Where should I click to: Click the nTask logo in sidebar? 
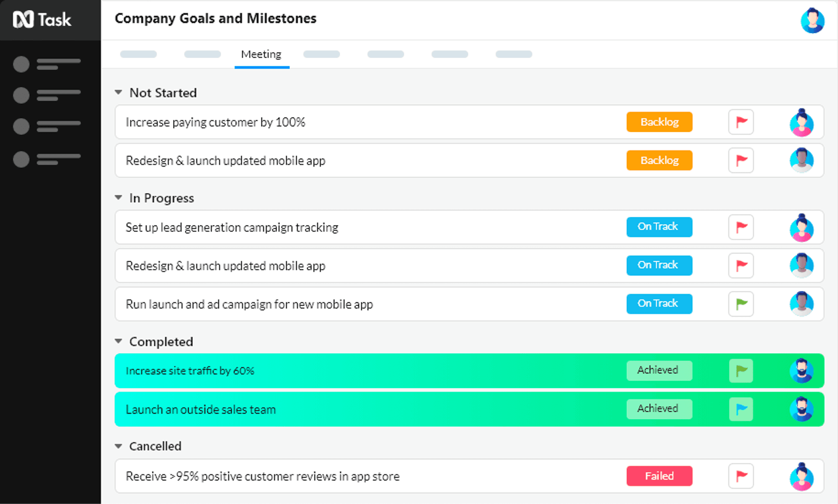point(42,20)
